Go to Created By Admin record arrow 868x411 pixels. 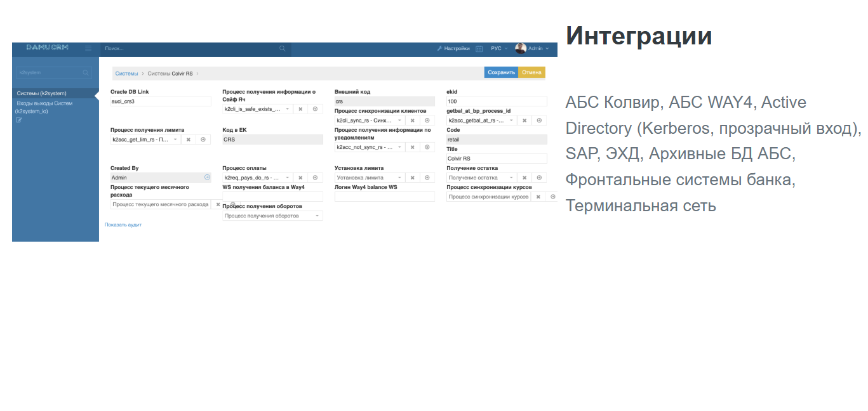tap(207, 178)
